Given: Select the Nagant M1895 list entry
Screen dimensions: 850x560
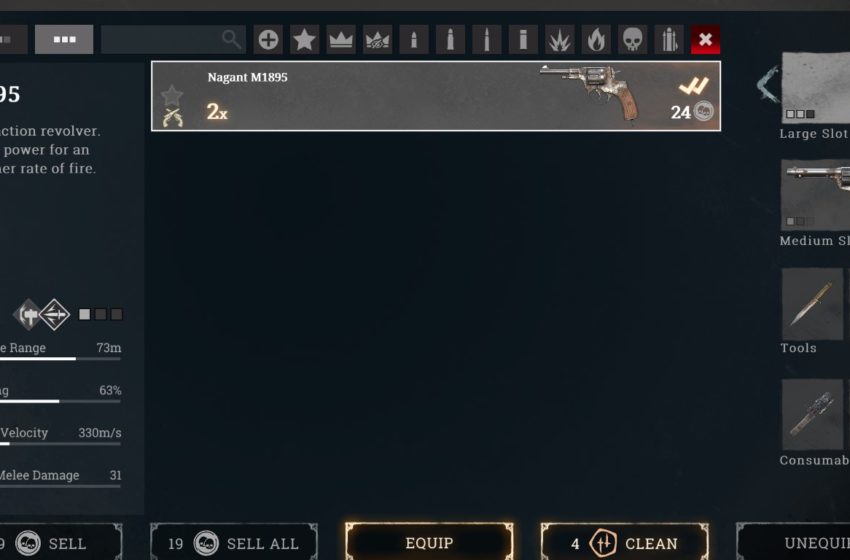Looking at the screenshot, I should coord(436,96).
